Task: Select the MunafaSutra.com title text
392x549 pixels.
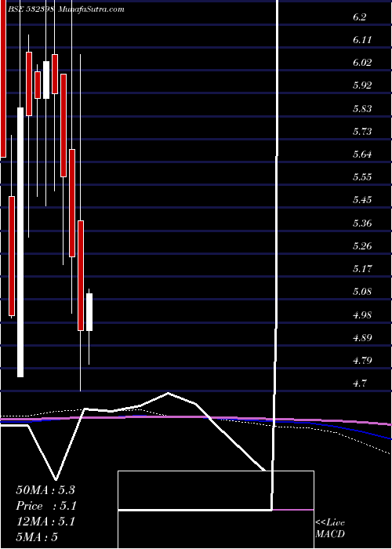Action: click(x=92, y=9)
